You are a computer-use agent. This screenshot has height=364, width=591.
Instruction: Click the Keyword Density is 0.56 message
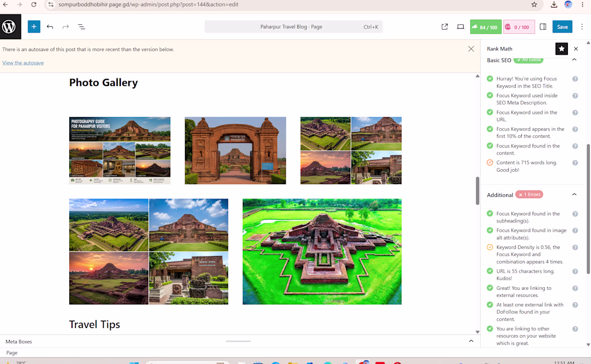[530, 254]
